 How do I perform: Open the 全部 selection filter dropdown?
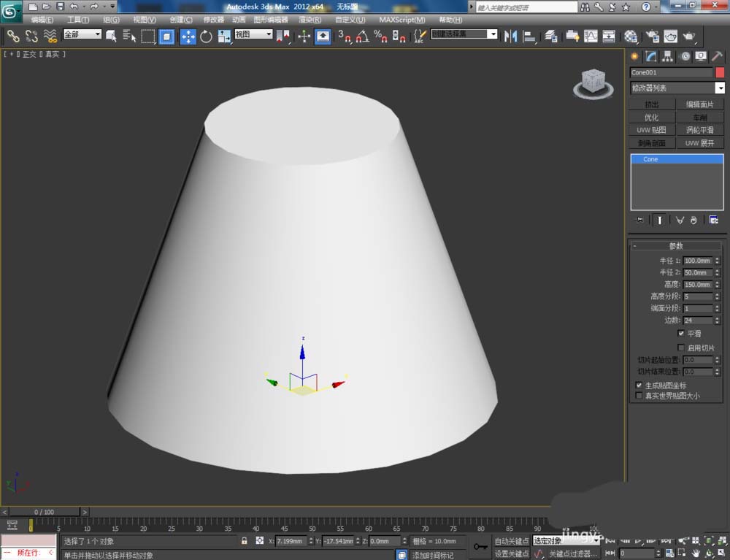pyautogui.click(x=82, y=34)
